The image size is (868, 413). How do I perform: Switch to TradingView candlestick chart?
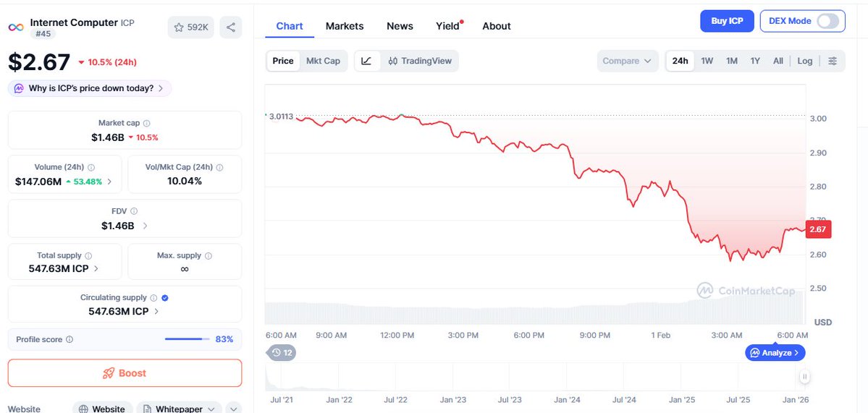[x=420, y=61]
